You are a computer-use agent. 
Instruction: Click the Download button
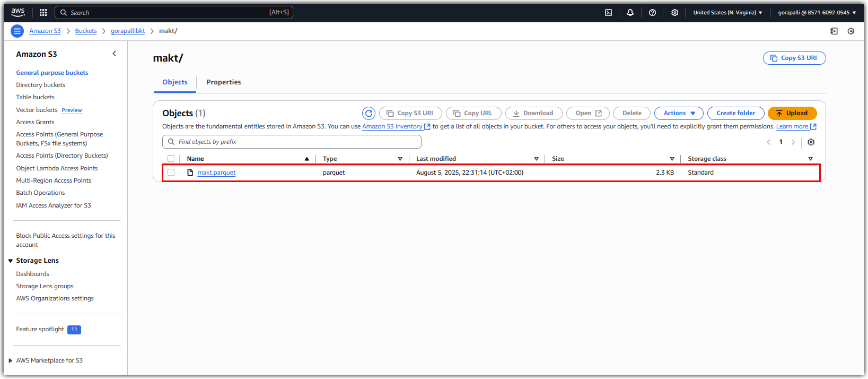point(533,113)
